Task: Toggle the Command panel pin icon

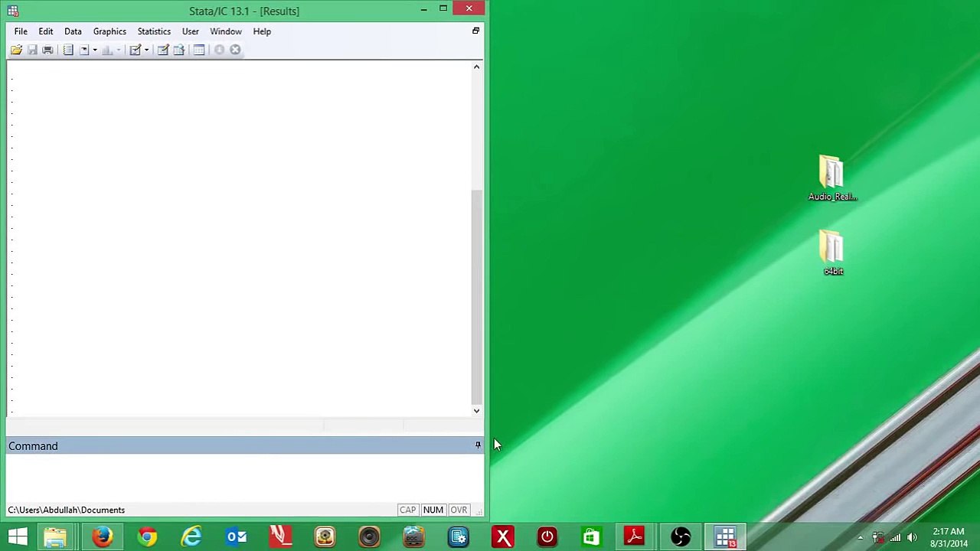Action: [478, 445]
